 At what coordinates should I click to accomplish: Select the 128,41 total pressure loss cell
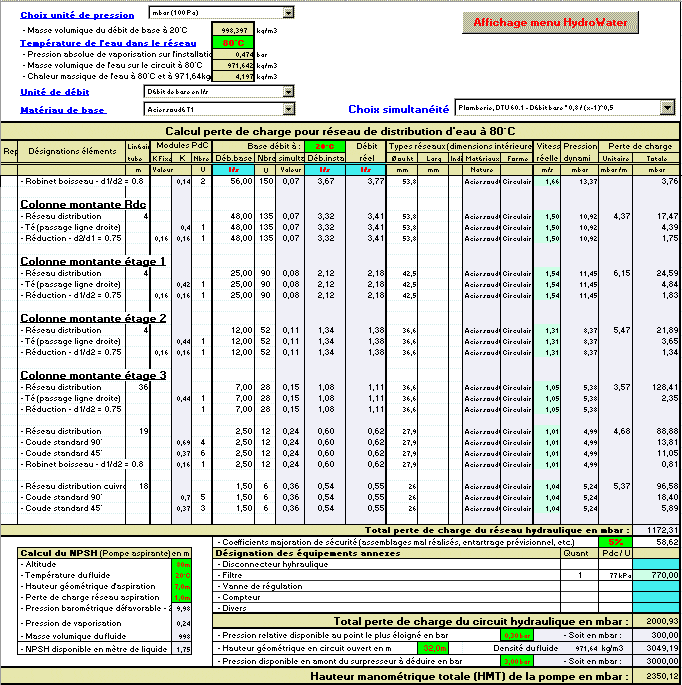click(x=656, y=387)
